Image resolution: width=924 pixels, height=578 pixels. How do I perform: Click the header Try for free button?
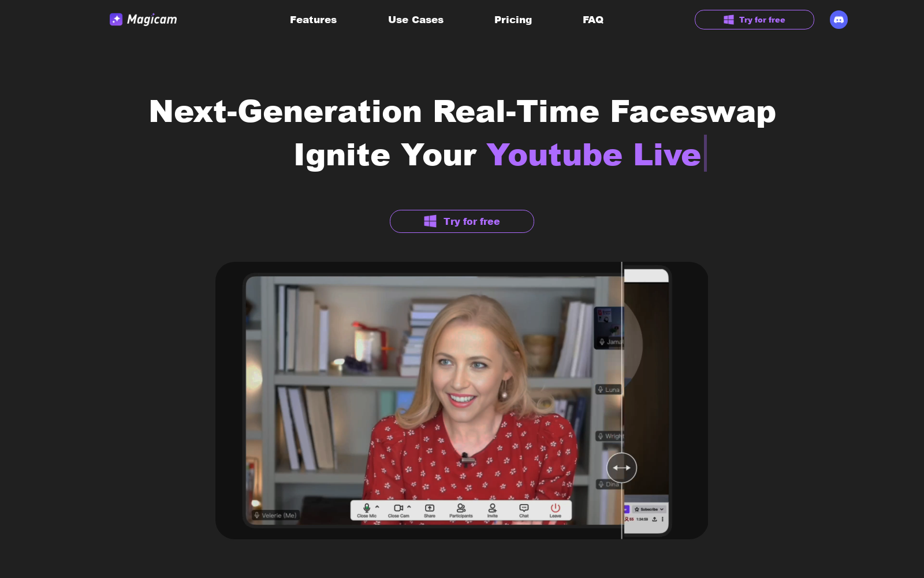(754, 20)
